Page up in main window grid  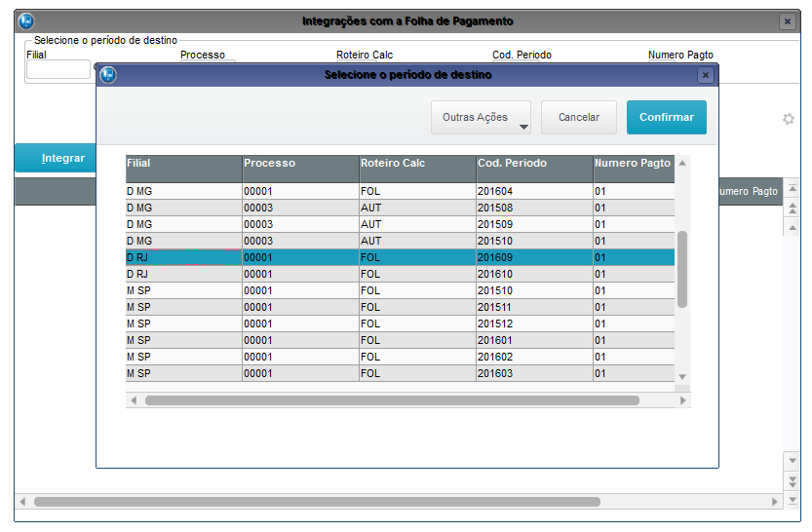coord(793,209)
